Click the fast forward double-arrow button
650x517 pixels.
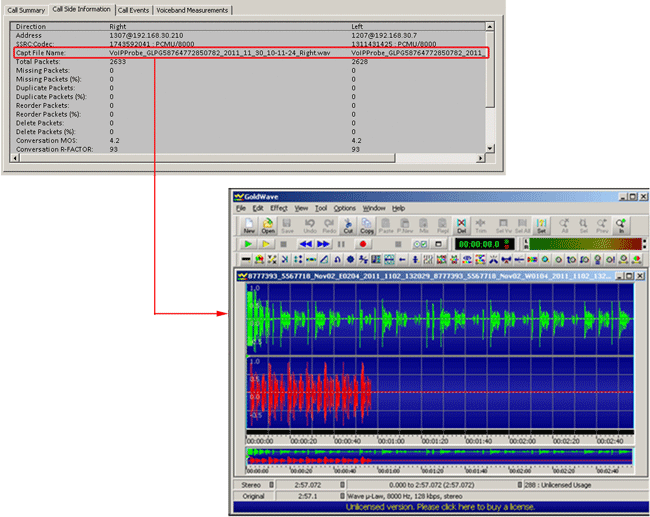[323, 244]
